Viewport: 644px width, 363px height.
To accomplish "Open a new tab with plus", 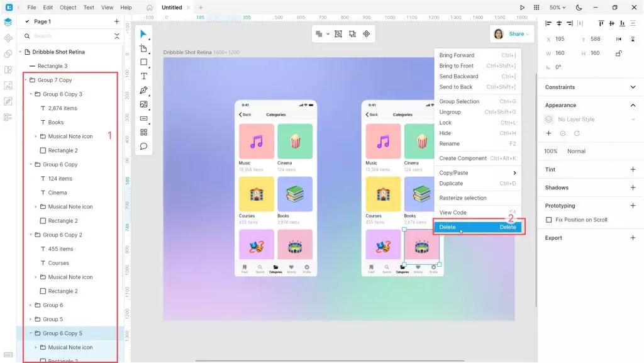I will coord(201,8).
